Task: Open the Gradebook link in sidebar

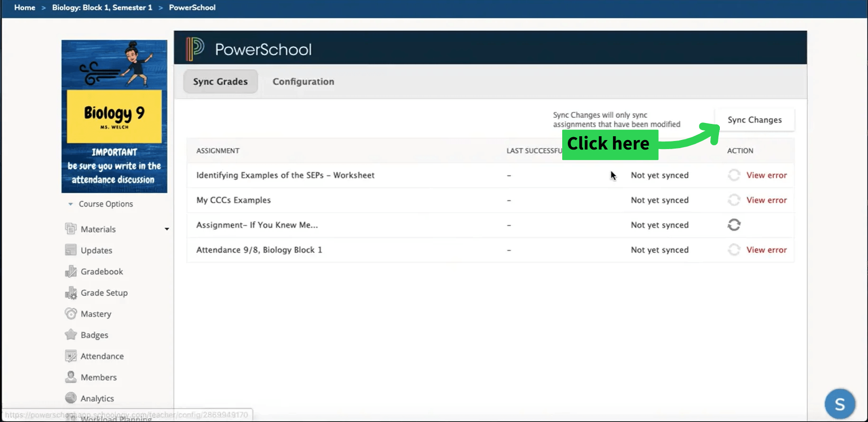Action: (x=102, y=272)
